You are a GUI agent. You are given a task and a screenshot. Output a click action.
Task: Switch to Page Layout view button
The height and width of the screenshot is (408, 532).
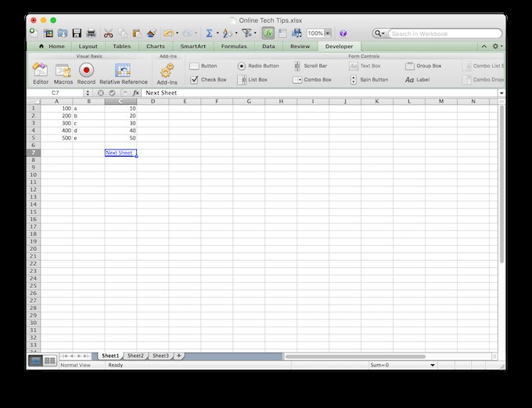tap(50, 360)
